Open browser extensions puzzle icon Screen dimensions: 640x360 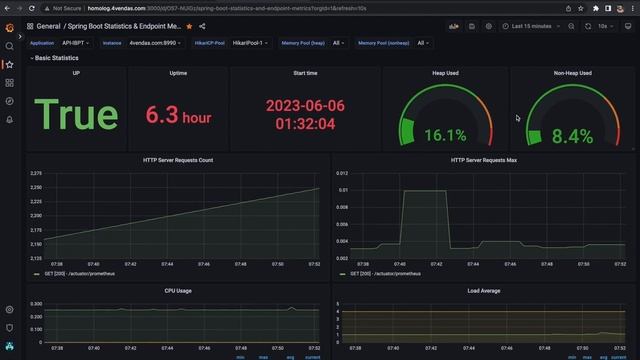coord(596,8)
